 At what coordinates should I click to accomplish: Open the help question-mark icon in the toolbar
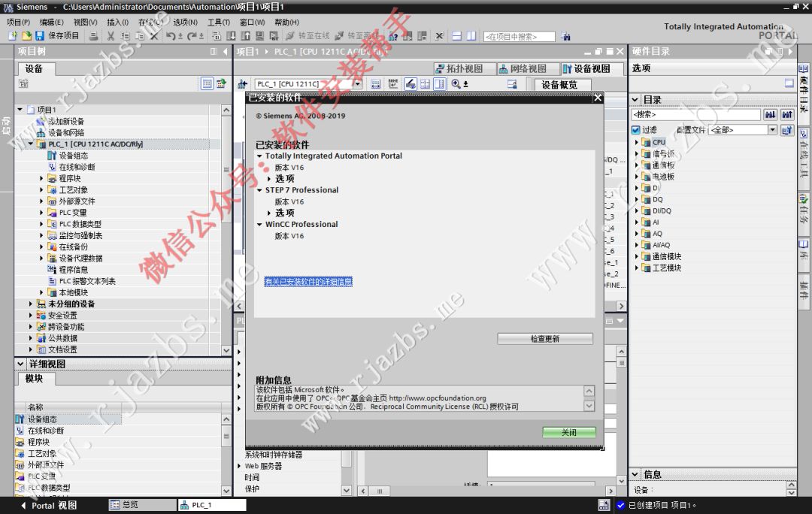[393, 36]
